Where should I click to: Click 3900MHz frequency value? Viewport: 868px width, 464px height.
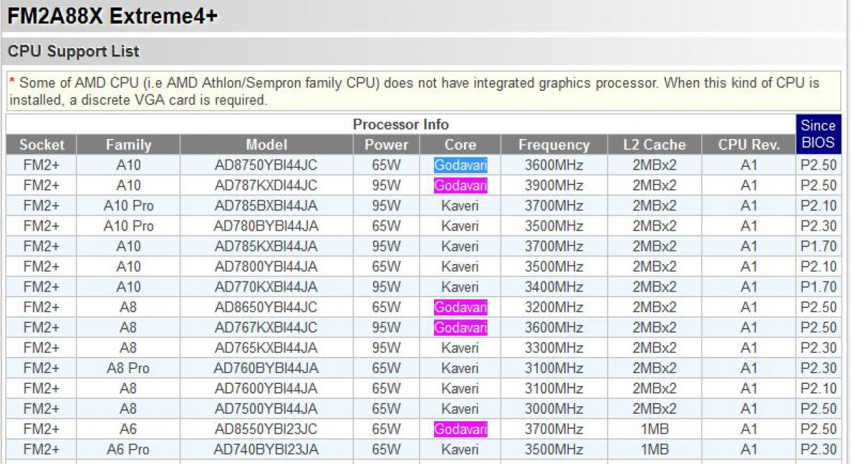tap(554, 185)
